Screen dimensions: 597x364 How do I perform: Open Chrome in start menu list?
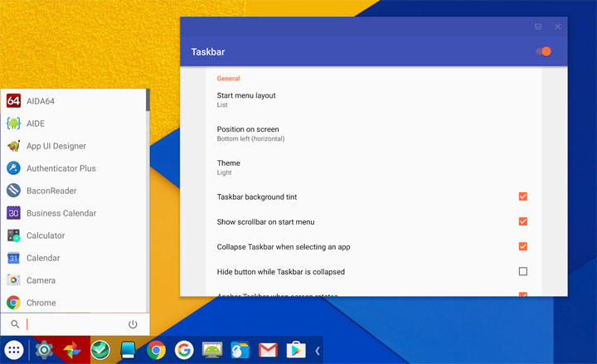click(75, 303)
